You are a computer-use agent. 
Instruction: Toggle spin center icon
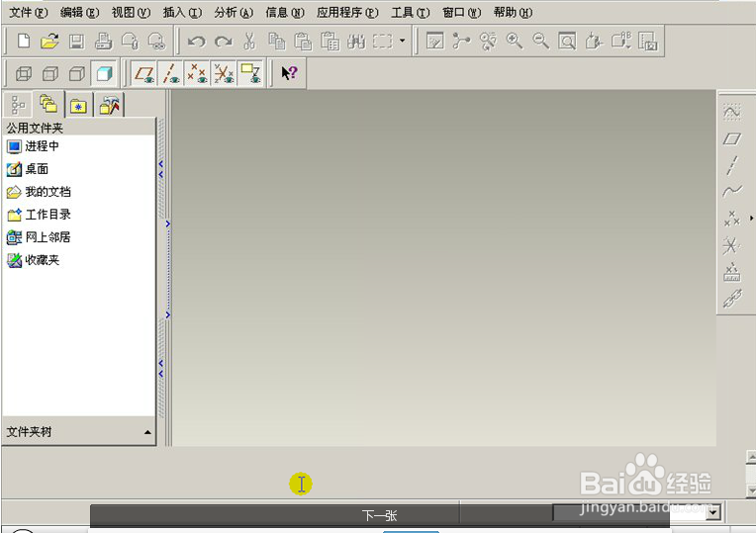pos(461,41)
